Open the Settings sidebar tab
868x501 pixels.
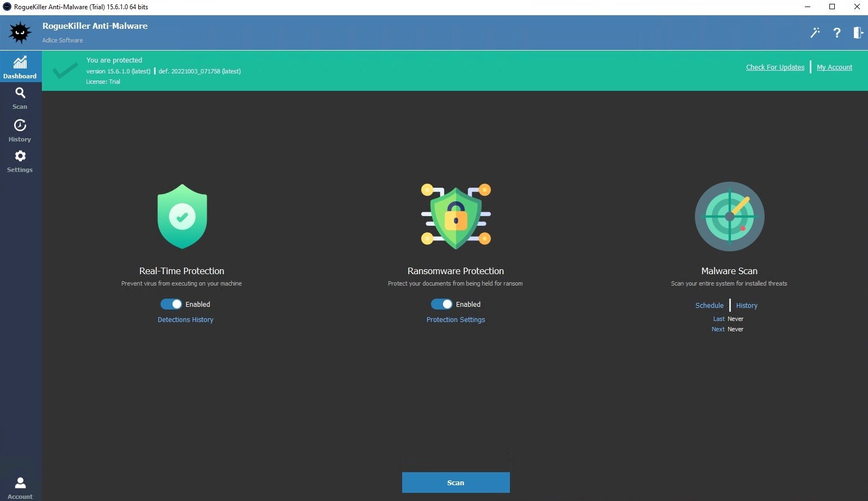click(20, 162)
